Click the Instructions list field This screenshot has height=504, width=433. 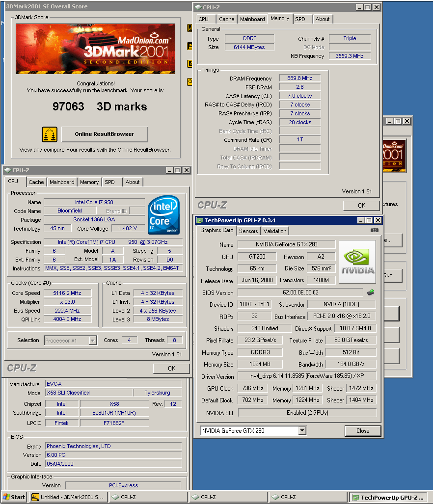click(113, 268)
